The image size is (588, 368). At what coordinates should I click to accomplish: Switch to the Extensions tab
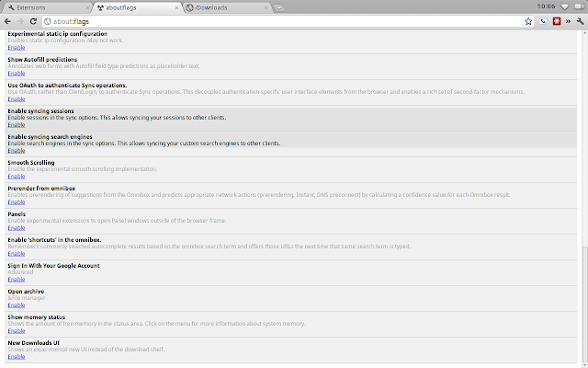(x=49, y=7)
